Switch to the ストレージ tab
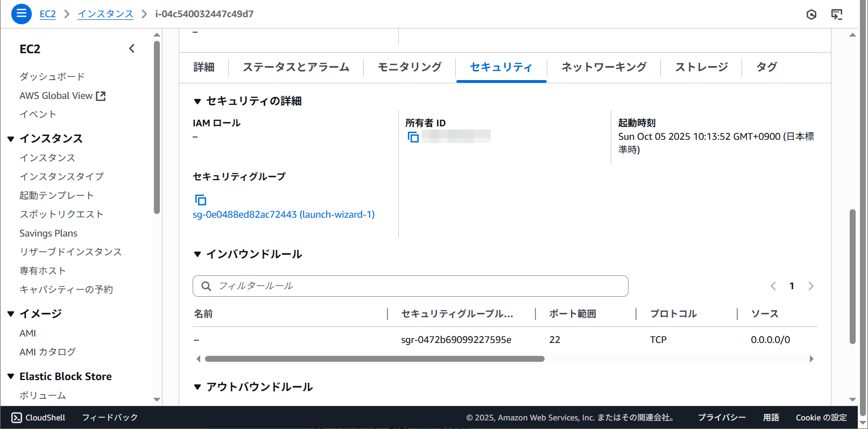 coord(701,67)
